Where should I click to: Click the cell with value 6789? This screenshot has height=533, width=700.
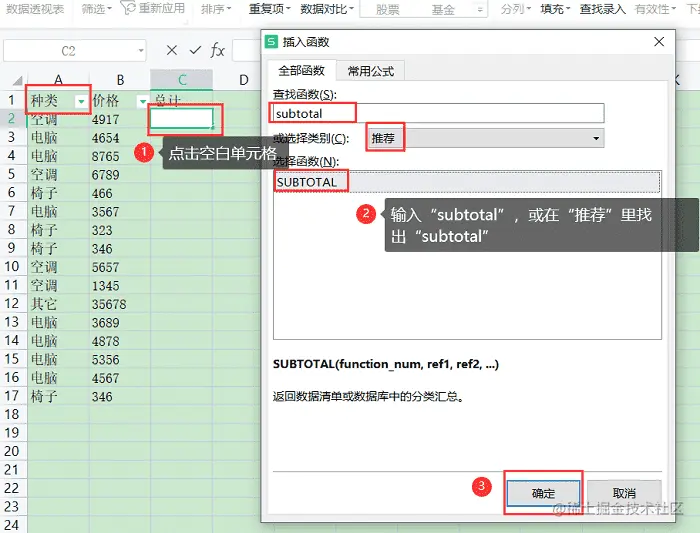(x=120, y=175)
